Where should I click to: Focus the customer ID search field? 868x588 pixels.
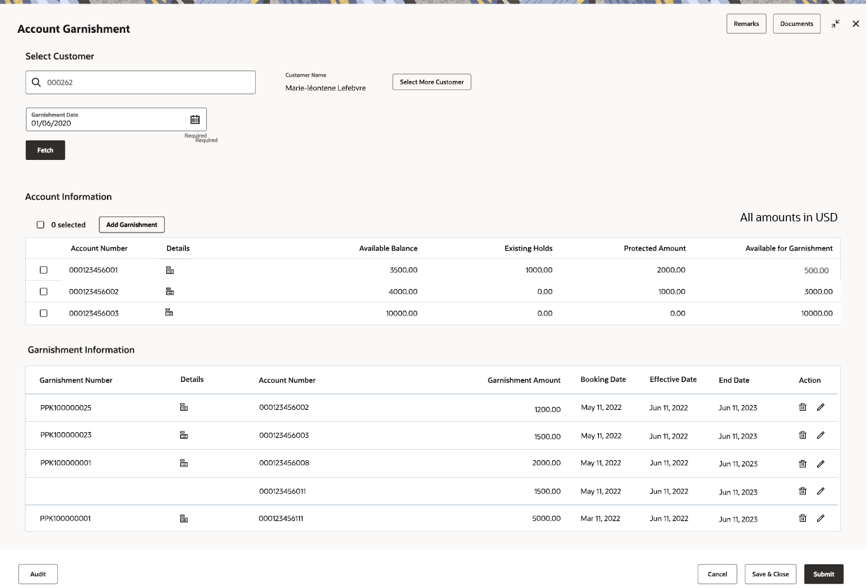click(147, 82)
